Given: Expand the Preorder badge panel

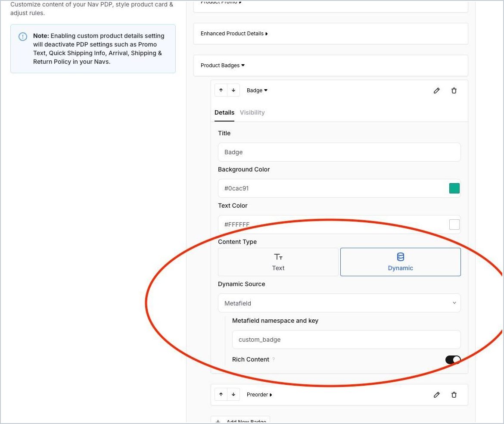Looking at the screenshot, I should pyautogui.click(x=259, y=394).
